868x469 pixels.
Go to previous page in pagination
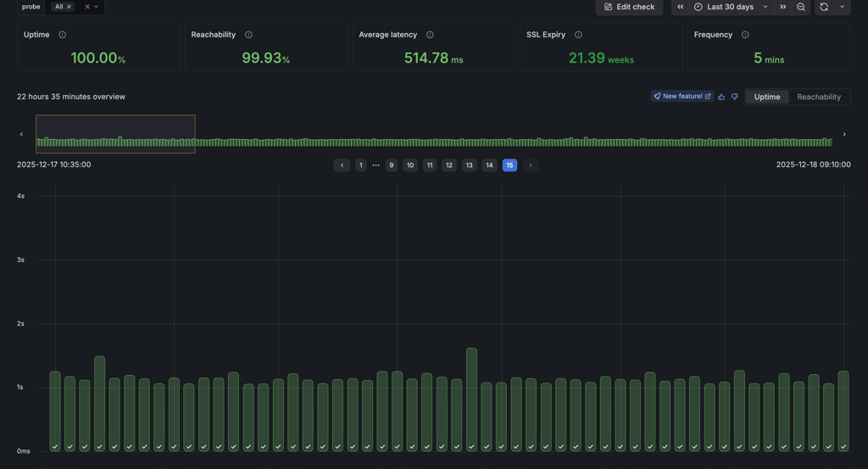(x=342, y=165)
